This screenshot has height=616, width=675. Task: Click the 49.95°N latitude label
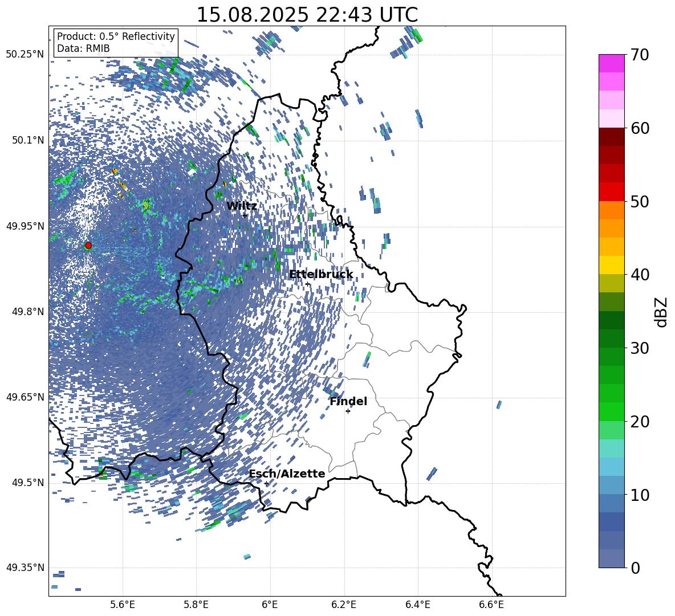[x=25, y=226]
